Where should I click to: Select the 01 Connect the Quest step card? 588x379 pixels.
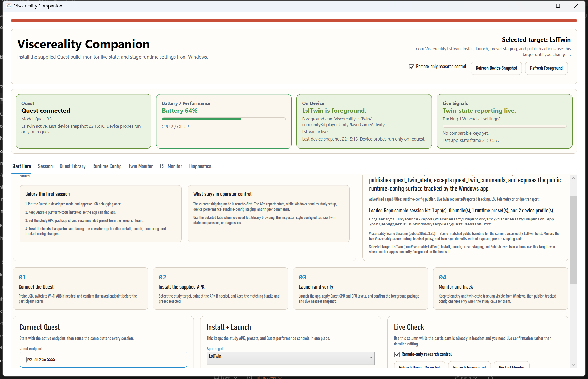pos(80,289)
